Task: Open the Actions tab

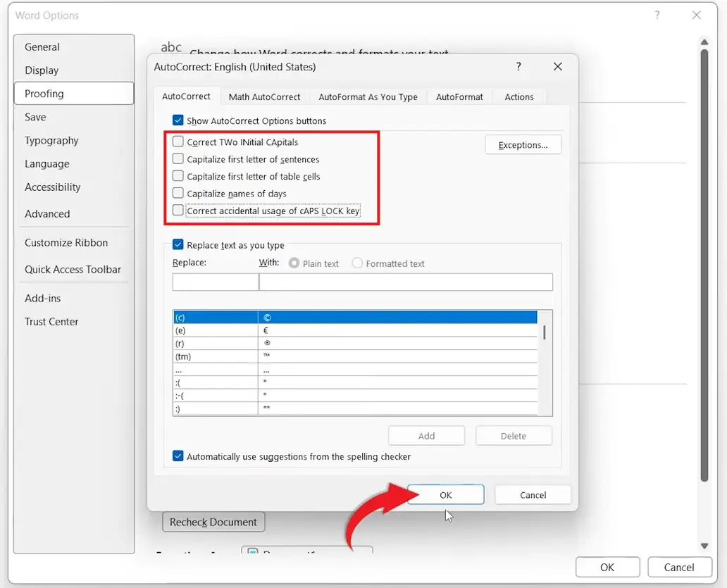Action: (518, 97)
